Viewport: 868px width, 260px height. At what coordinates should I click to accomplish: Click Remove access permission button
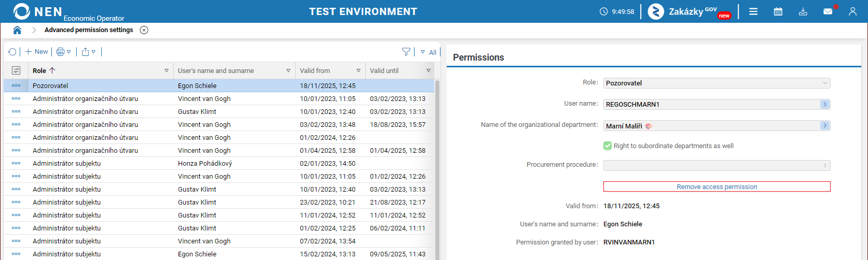717,186
